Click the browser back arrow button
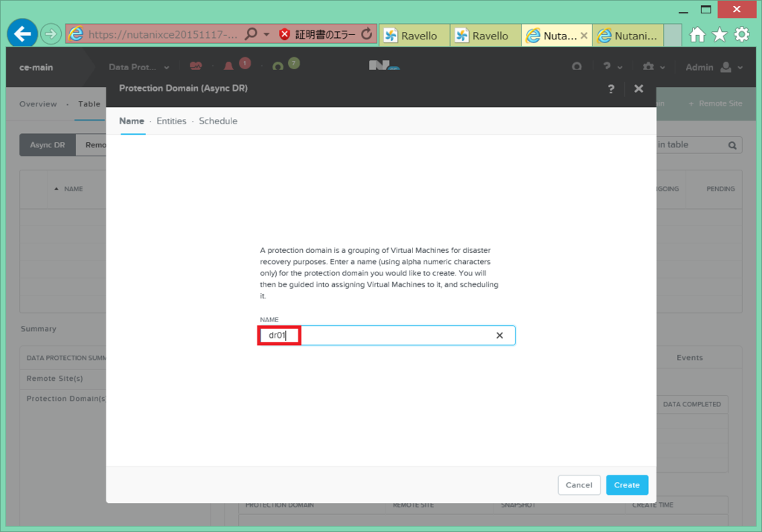The image size is (762, 532). (22, 33)
